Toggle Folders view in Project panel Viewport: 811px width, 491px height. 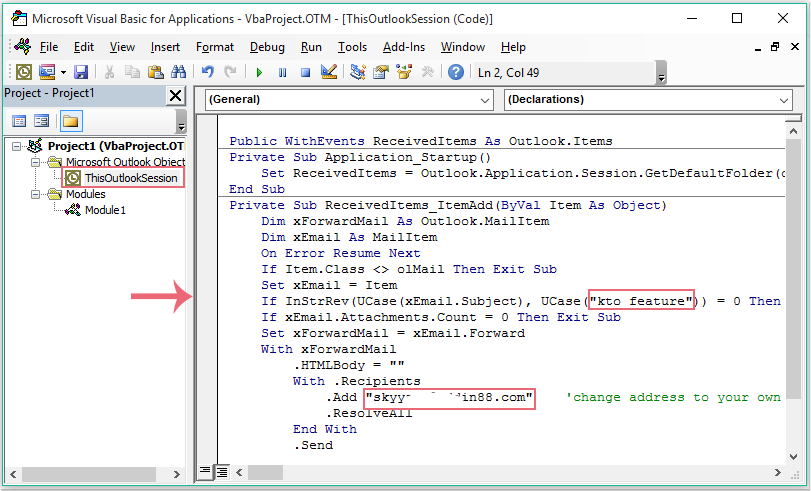pyautogui.click(x=70, y=121)
